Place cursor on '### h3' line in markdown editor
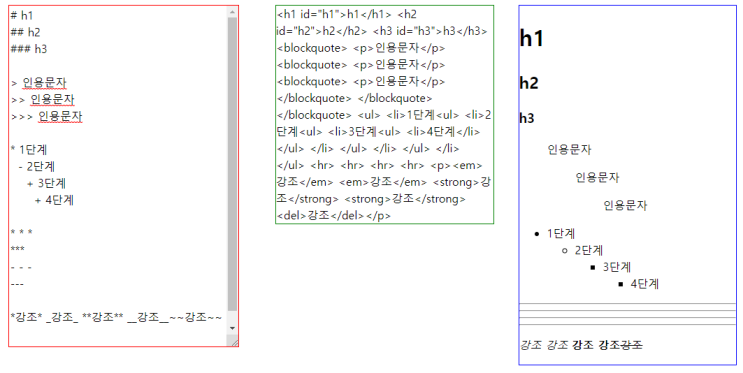Viewport: 743px width, 373px height. [x=29, y=49]
